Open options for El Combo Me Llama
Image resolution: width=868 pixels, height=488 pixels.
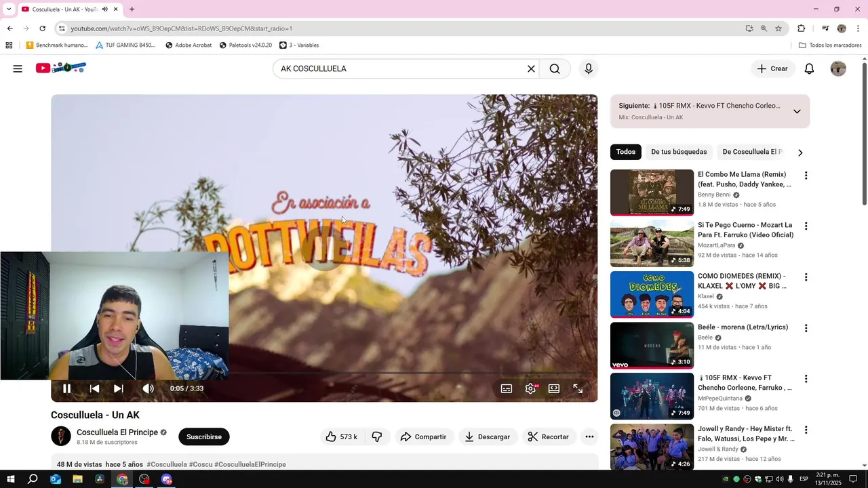(806, 176)
